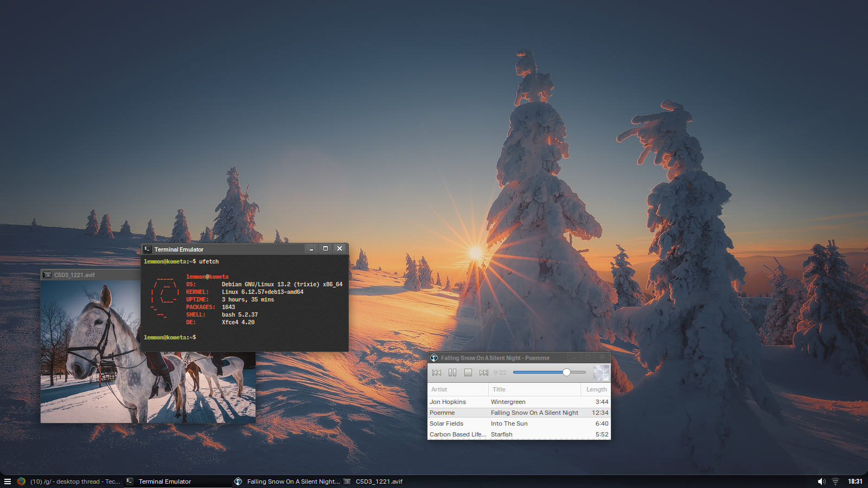Select the song titled Wintergreen
This screenshot has height=488, width=868.
[x=508, y=402]
